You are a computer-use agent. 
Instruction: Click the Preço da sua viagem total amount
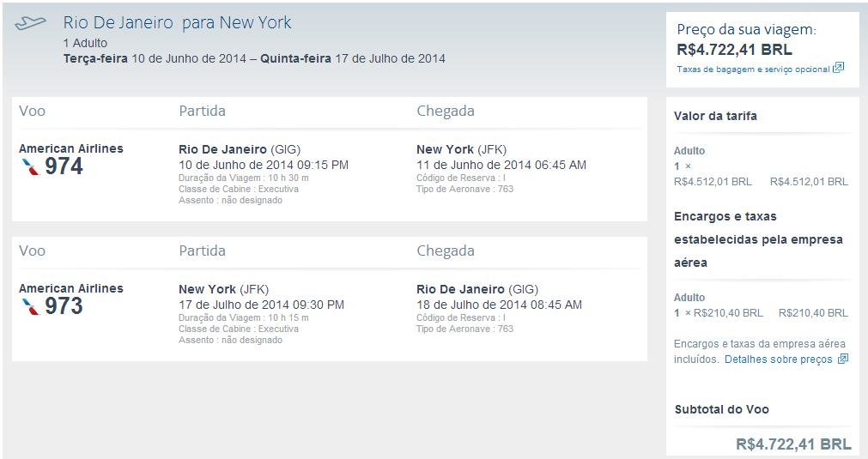pyautogui.click(x=734, y=50)
